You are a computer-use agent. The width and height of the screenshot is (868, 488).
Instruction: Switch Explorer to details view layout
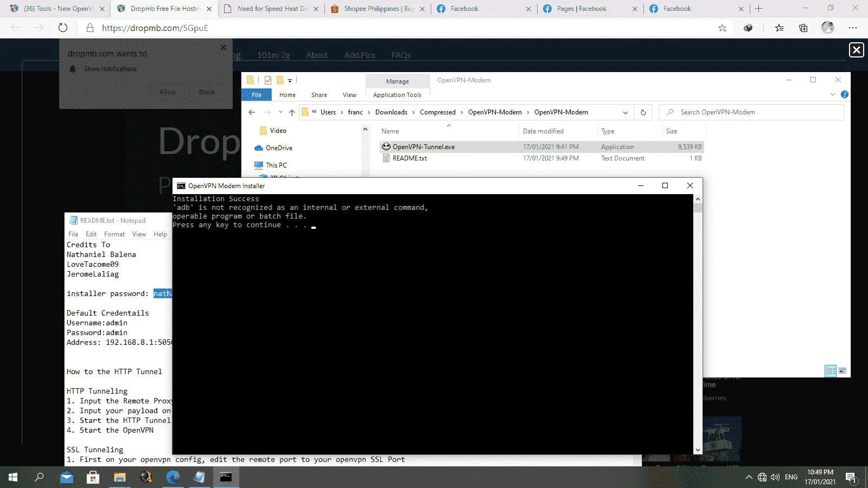click(831, 371)
